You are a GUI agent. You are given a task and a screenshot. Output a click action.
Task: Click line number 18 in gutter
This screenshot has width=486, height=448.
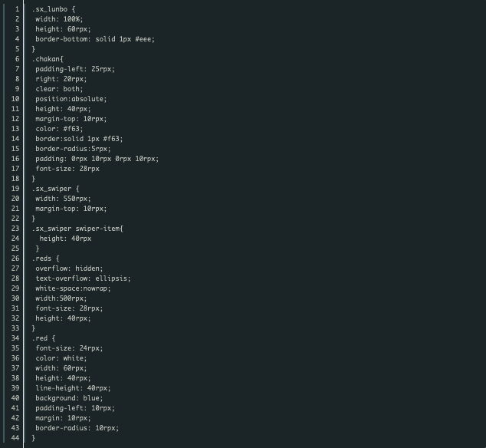point(15,179)
